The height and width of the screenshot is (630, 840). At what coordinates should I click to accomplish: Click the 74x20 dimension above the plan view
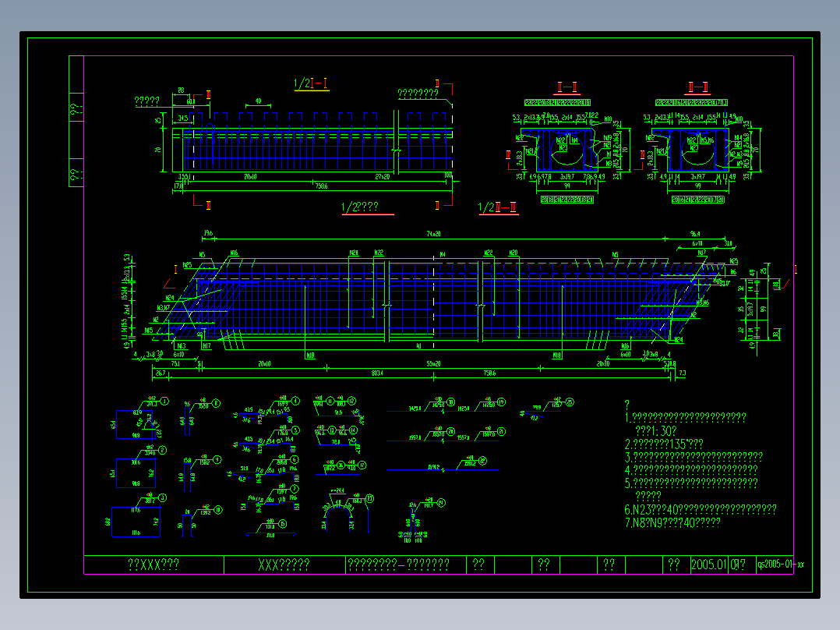tap(434, 234)
